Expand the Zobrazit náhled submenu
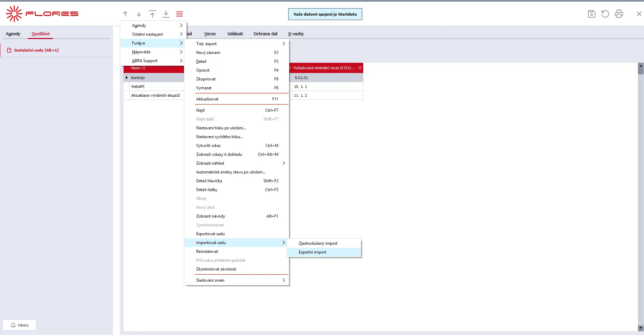This screenshot has height=336, width=644. tap(237, 163)
